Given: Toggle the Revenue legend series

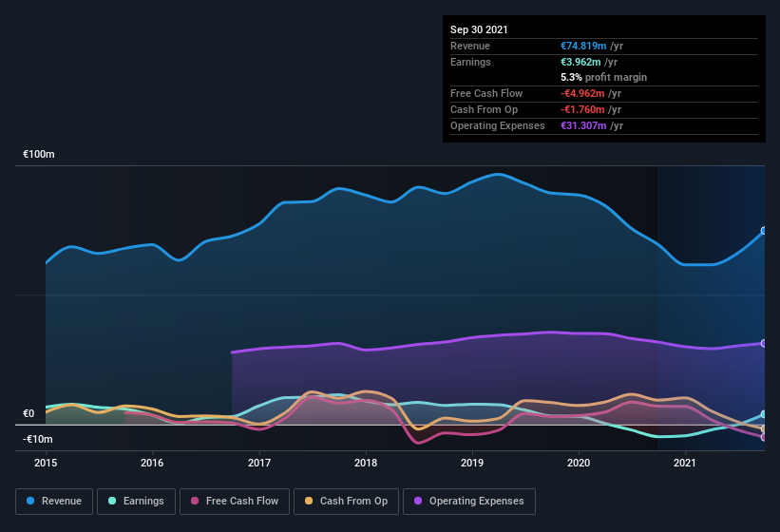Looking at the screenshot, I should tap(54, 502).
